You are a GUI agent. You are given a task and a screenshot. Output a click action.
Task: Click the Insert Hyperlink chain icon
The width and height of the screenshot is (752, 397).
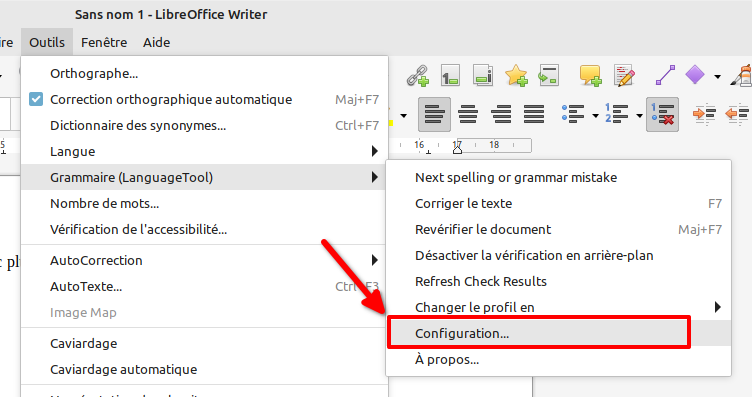pyautogui.click(x=418, y=76)
